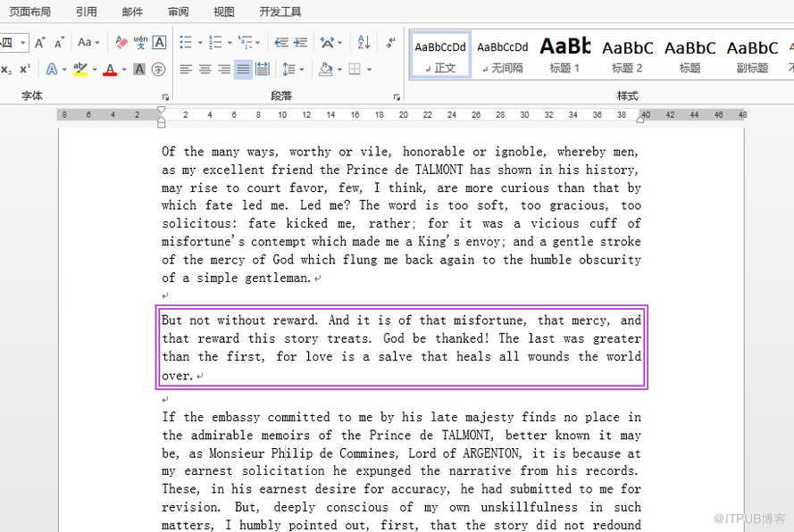
Task: Apply the 无间隔 style
Action: click(x=503, y=54)
